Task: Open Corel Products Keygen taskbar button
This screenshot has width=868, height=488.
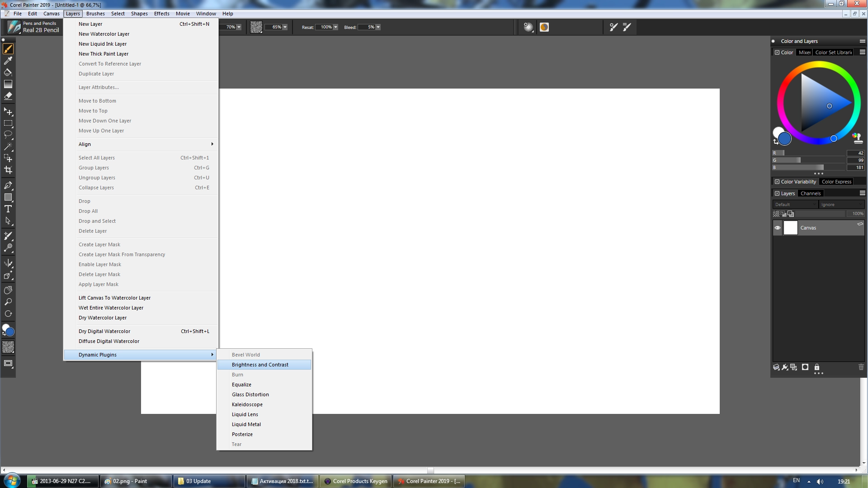Action: point(356,481)
